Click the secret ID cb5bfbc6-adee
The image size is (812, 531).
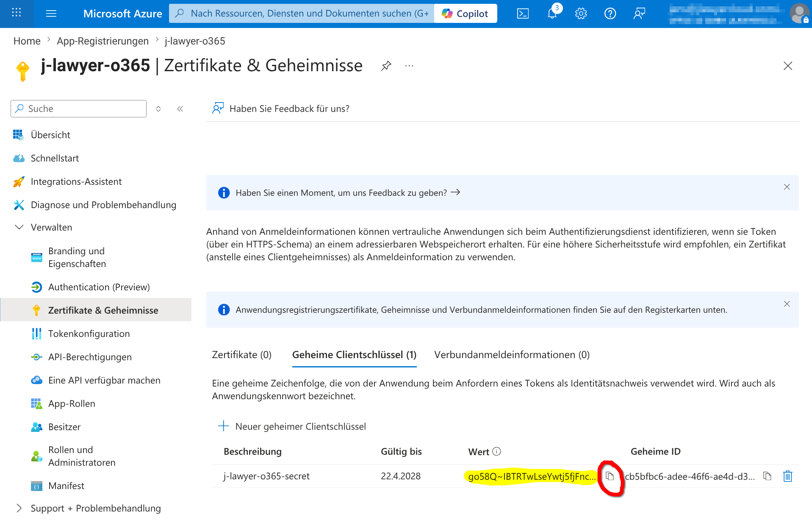pyautogui.click(x=690, y=476)
